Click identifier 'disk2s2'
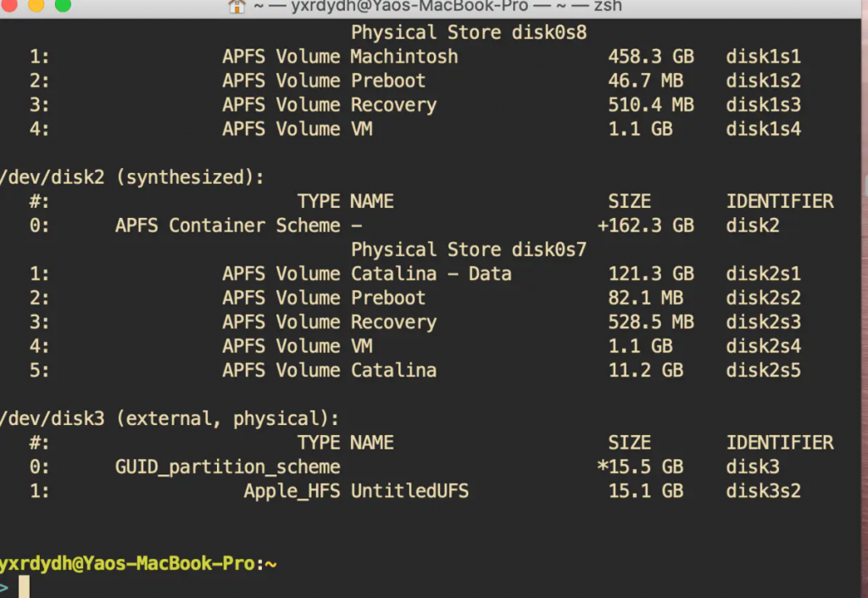The width and height of the screenshot is (868, 598). pos(764,298)
